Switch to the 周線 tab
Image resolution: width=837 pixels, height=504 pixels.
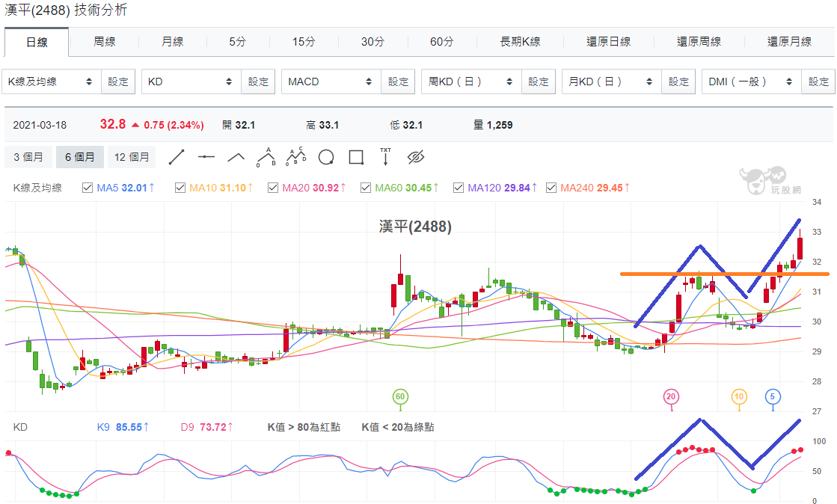[x=104, y=42]
